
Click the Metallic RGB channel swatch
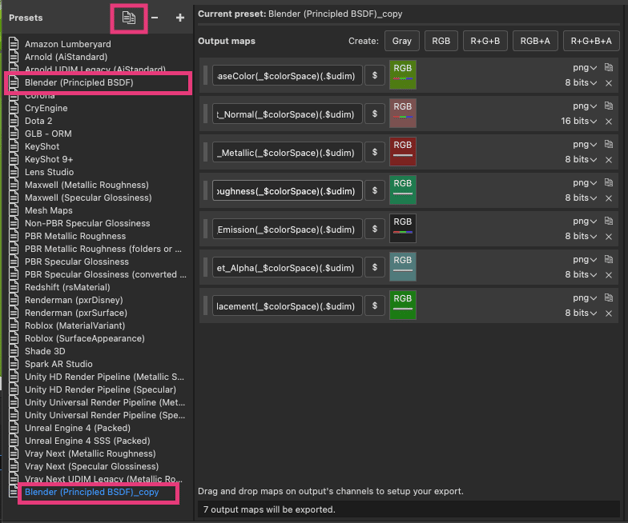[403, 152]
